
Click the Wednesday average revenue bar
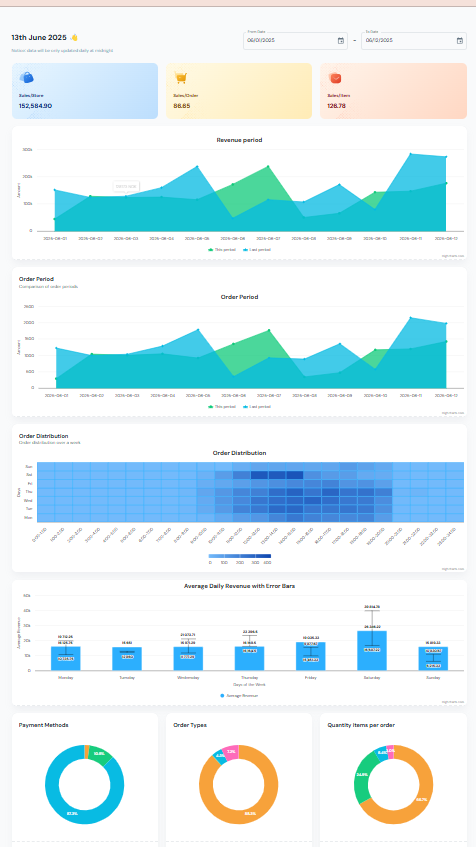188,658
